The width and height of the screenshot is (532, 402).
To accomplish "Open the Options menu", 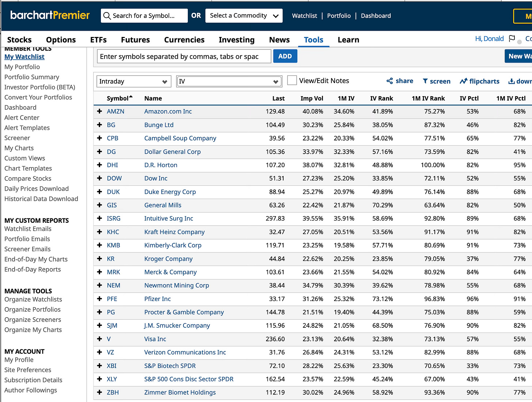I will tap(61, 40).
